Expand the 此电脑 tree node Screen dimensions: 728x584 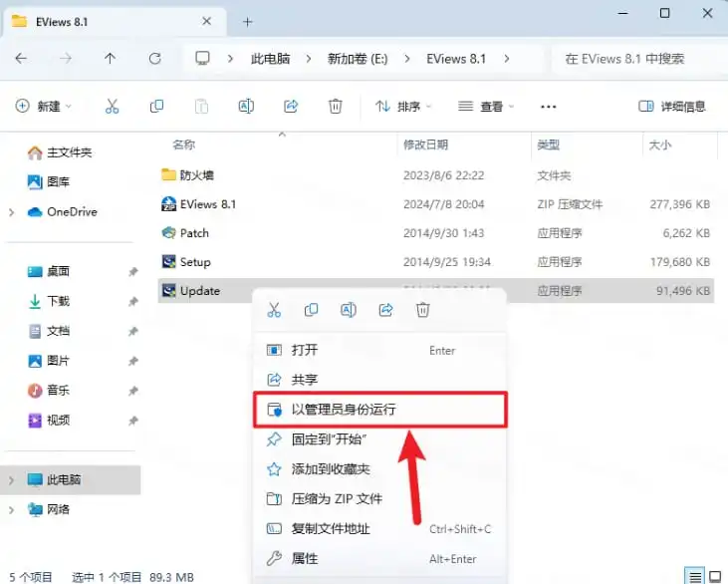click(x=12, y=480)
